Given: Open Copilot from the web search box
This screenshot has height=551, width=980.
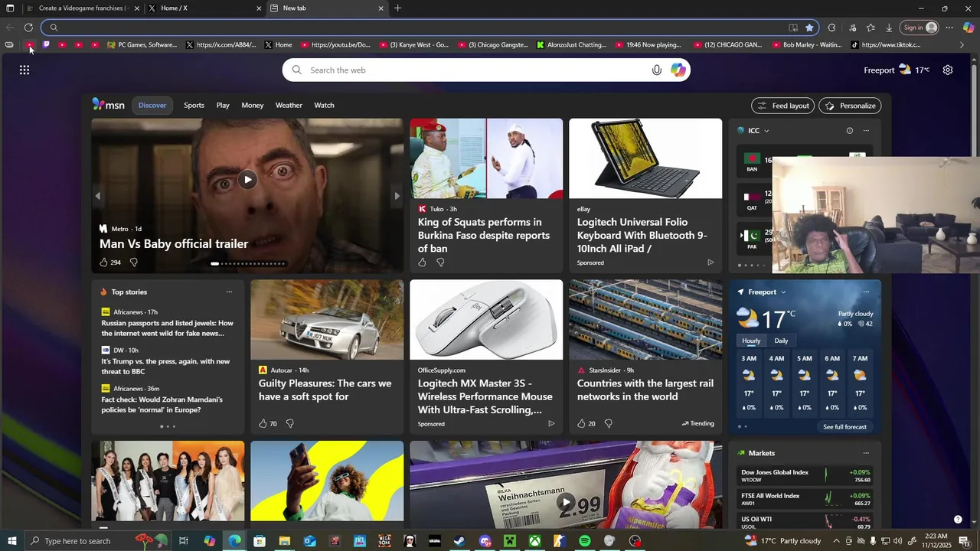Looking at the screenshot, I should tap(678, 70).
